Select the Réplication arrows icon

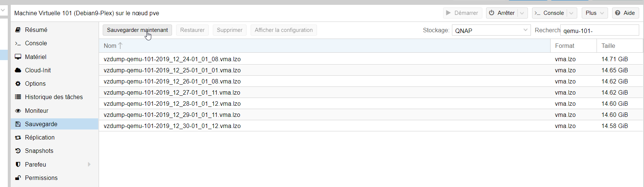[18, 137]
